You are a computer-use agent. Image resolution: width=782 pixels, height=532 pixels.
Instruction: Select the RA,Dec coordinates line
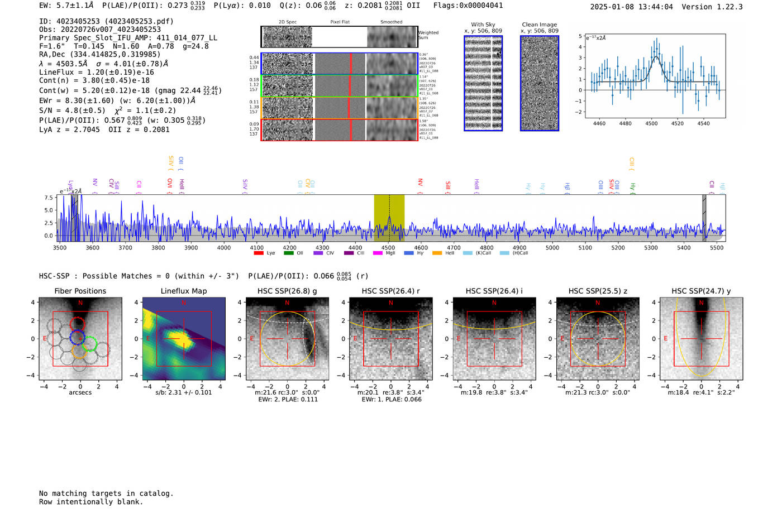click(x=100, y=54)
